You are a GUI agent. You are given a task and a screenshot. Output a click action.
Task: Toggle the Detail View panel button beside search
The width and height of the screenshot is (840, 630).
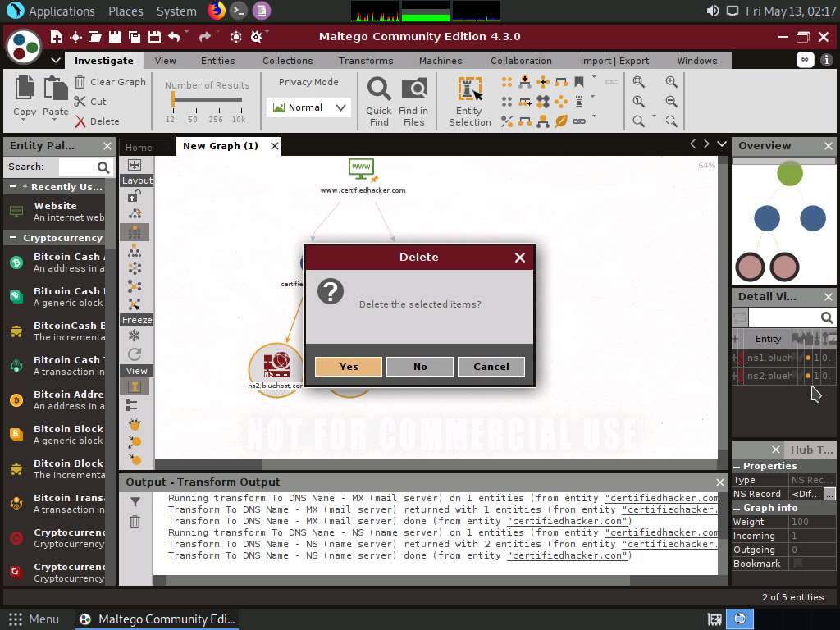[740, 317]
